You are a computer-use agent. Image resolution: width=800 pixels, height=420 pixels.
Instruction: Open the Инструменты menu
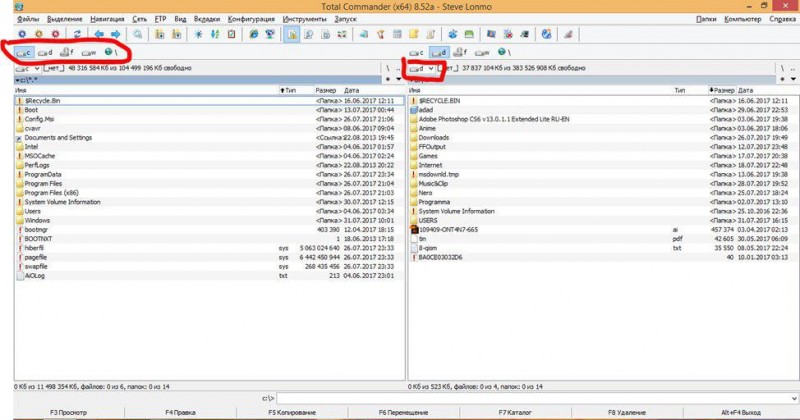tap(305, 19)
